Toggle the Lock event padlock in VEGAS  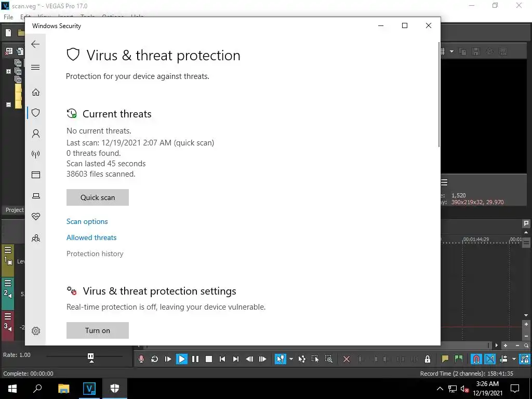pyautogui.click(x=428, y=359)
